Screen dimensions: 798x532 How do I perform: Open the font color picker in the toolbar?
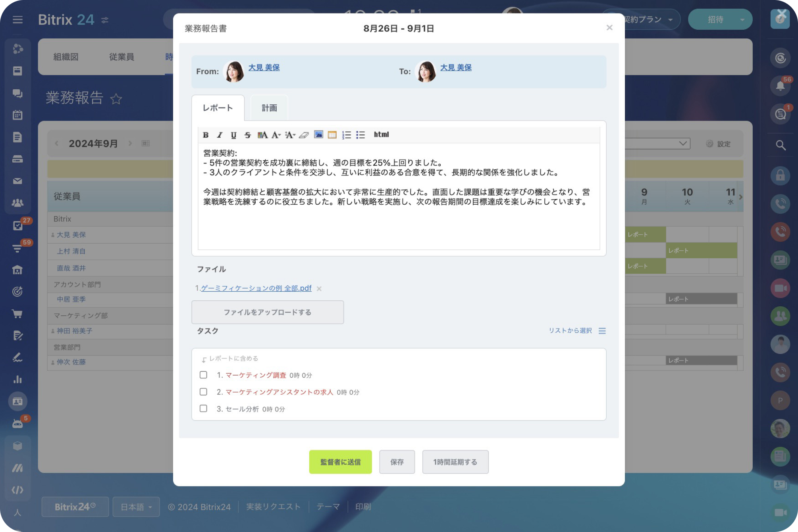262,135
